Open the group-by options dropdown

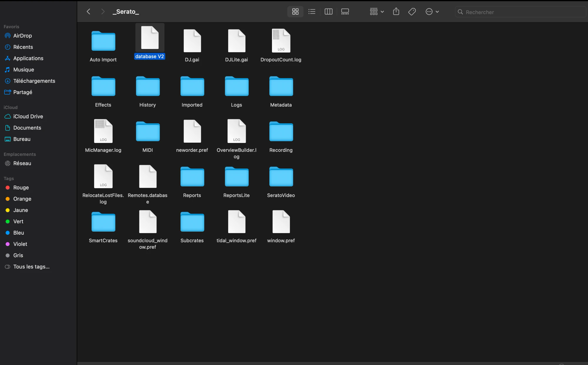tap(377, 11)
